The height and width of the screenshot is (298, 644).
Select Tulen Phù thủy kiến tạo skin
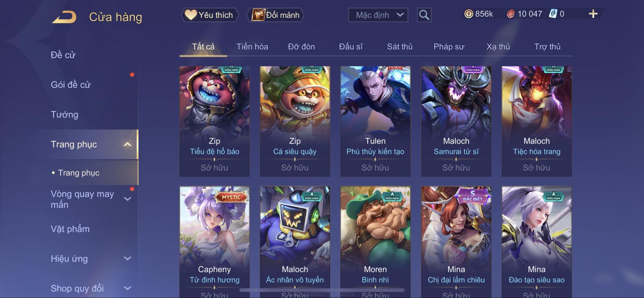[x=375, y=121]
